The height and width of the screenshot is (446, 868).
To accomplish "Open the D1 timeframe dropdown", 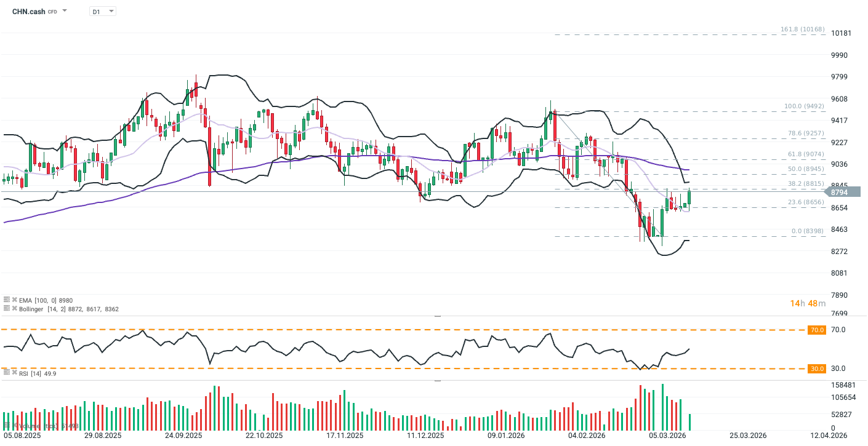I will click(103, 11).
